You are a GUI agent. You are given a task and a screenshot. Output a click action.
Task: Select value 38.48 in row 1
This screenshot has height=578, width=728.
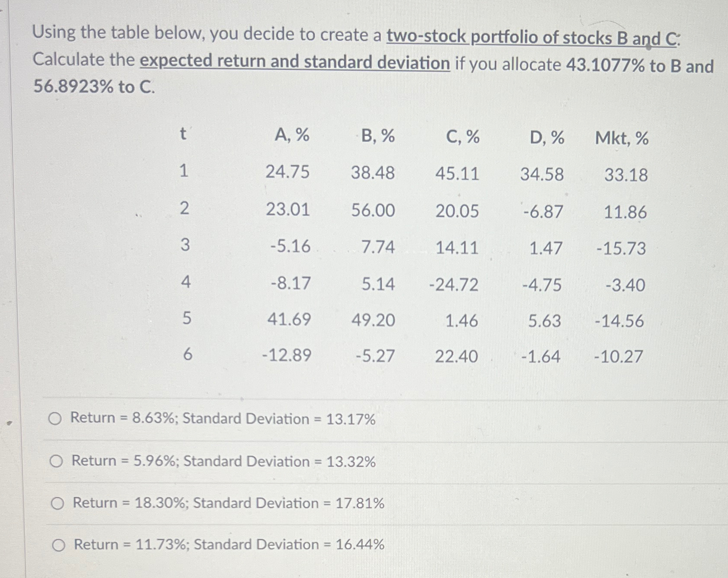(374, 173)
